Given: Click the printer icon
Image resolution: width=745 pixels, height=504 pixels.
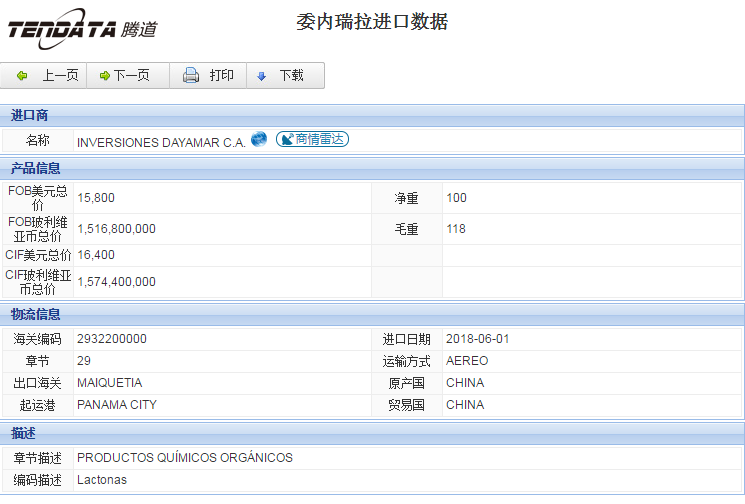Looking at the screenshot, I should tap(191, 76).
